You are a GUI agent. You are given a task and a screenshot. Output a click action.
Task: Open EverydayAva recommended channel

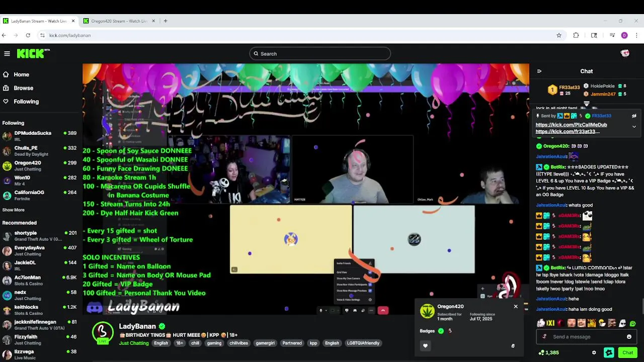point(39,251)
